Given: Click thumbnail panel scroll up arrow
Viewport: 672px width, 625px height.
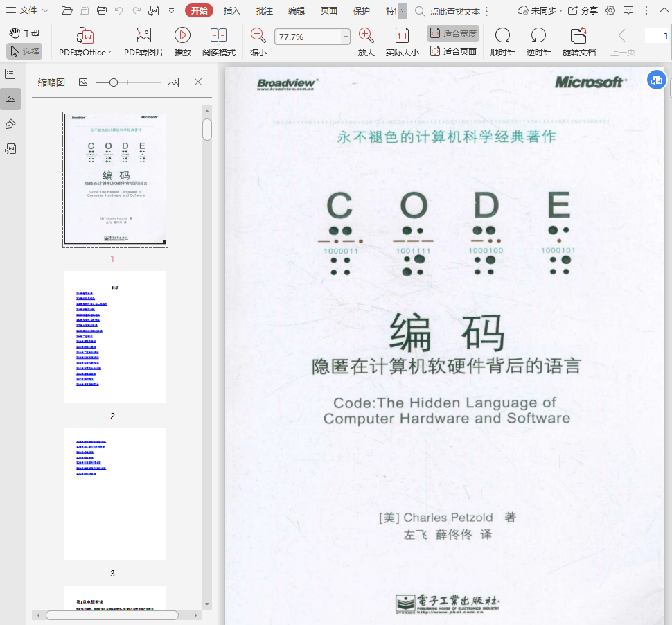Looking at the screenshot, I should tap(207, 111).
